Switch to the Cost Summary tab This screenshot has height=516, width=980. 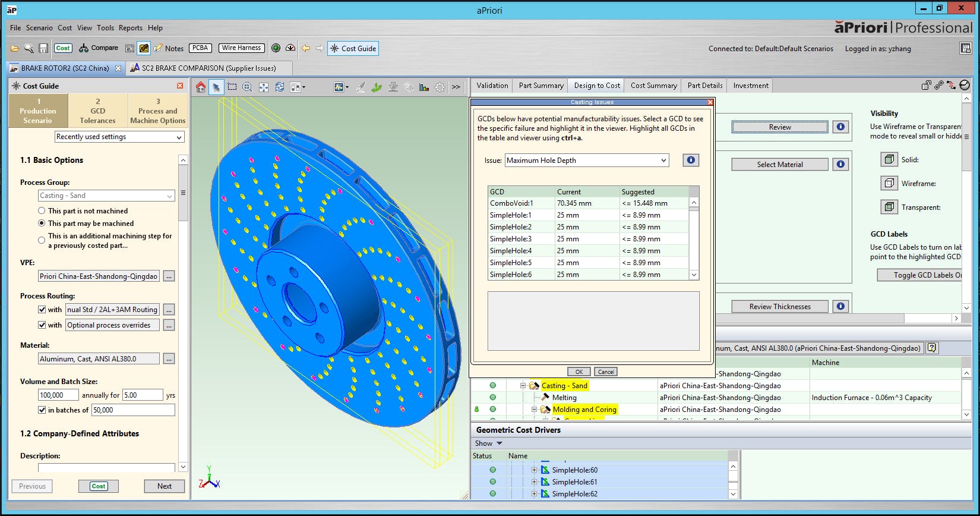click(653, 86)
